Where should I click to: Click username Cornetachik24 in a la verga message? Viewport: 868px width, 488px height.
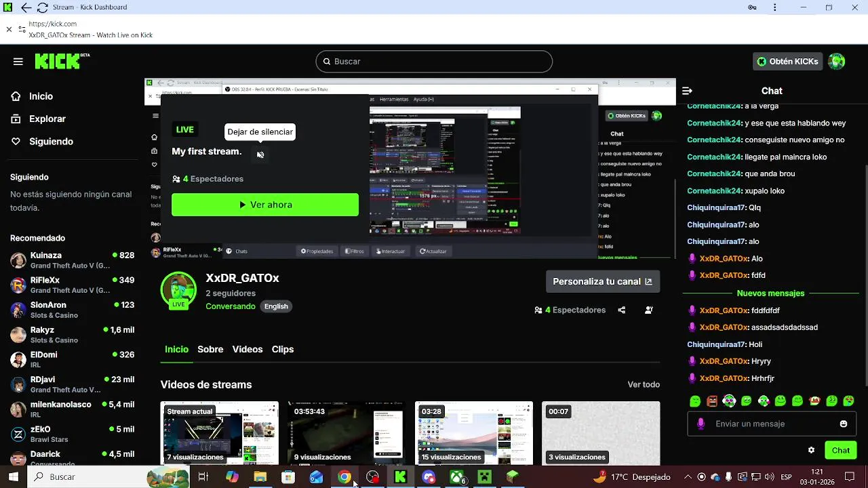tap(714, 106)
